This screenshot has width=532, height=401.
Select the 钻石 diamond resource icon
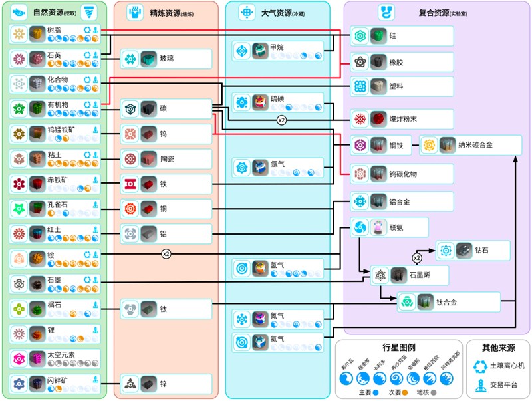(x=464, y=251)
